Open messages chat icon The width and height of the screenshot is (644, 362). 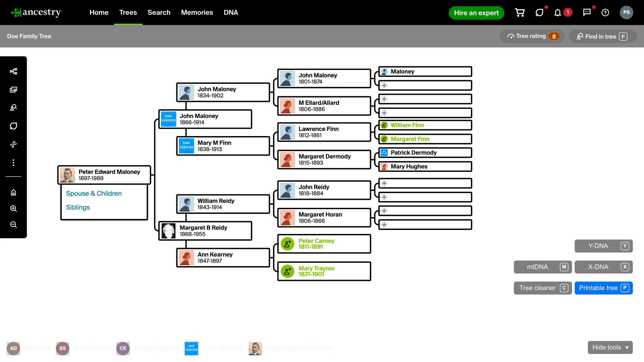pyautogui.click(x=587, y=13)
